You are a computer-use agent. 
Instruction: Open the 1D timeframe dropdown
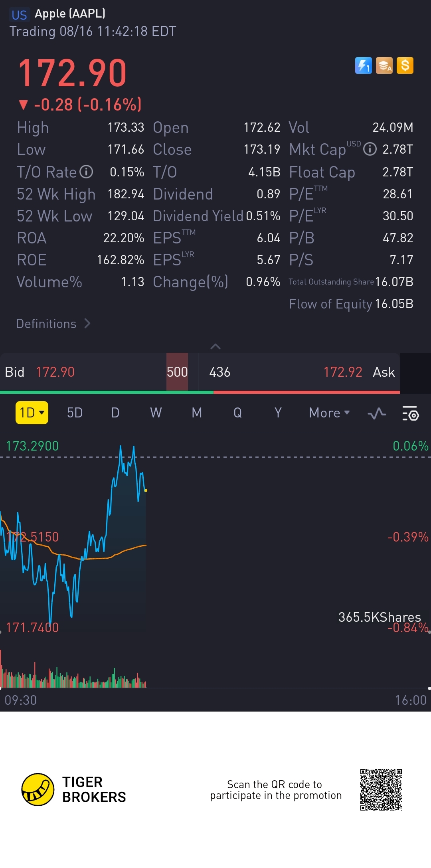click(32, 413)
